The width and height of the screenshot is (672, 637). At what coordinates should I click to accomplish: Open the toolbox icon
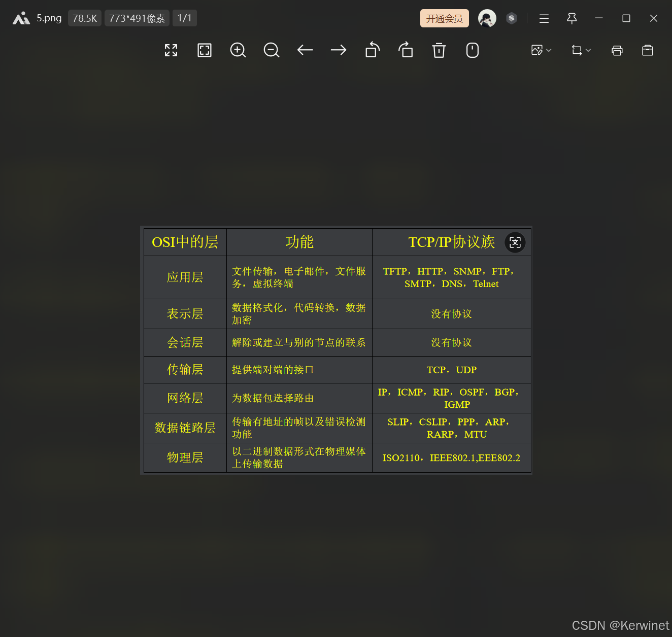[648, 50]
